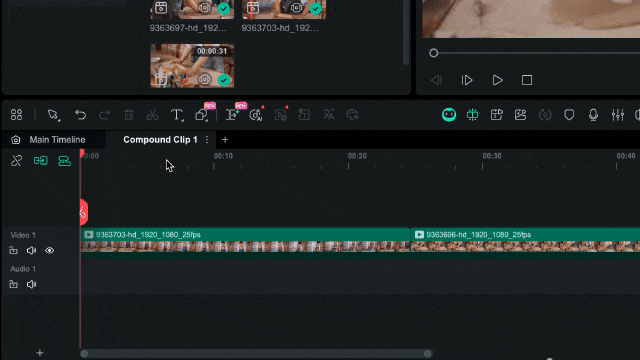Open Compound Clip 1 tab options (three dots)
Viewport: 640px width, 360px height.
207,140
